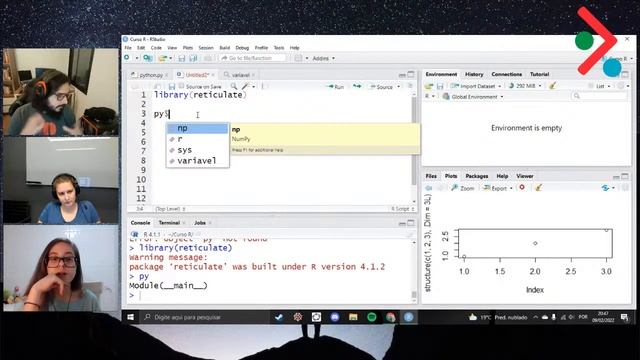640x360 pixels.
Task: Open the Tools menu
Action: tap(279, 48)
